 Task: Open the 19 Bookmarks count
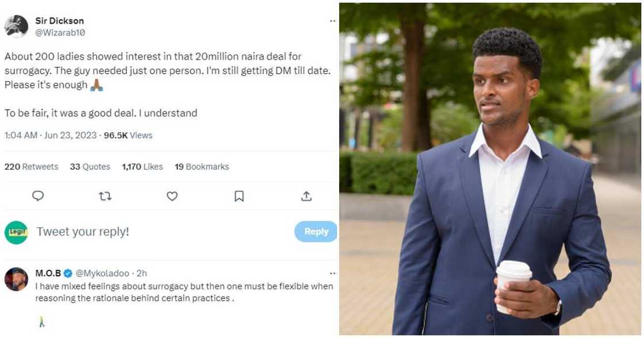[x=201, y=167]
